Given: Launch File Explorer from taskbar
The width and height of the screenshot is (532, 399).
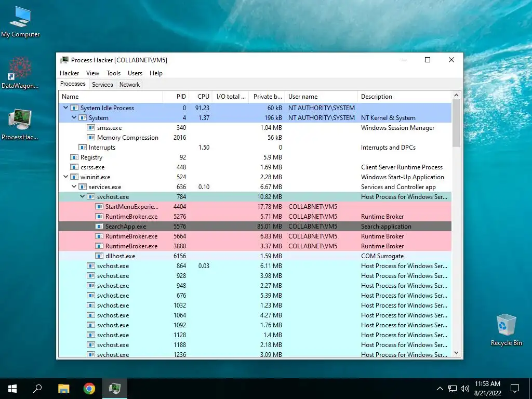Looking at the screenshot, I should (x=63, y=389).
